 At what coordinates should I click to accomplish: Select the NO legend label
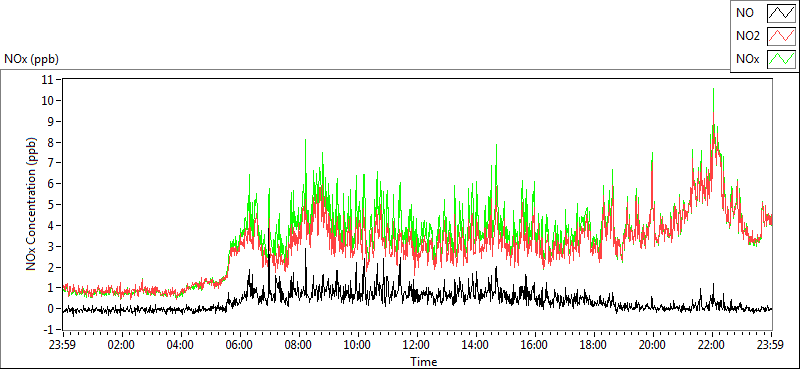pos(744,13)
